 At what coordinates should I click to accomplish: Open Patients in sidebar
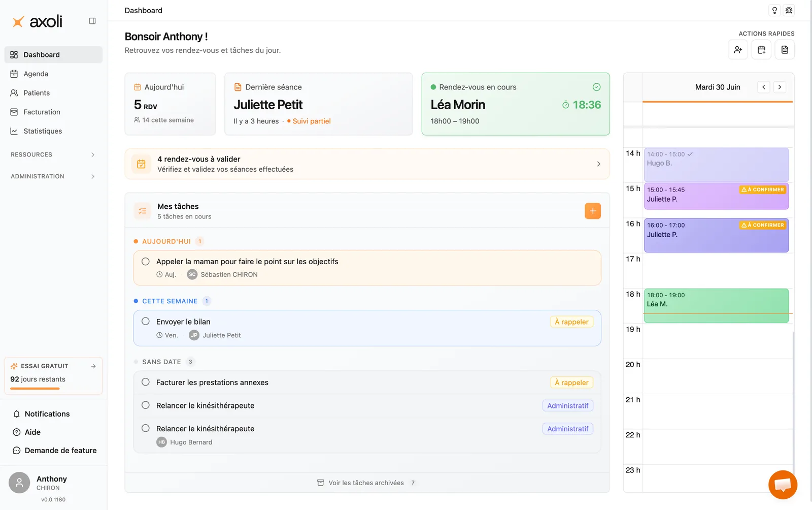coord(53,93)
